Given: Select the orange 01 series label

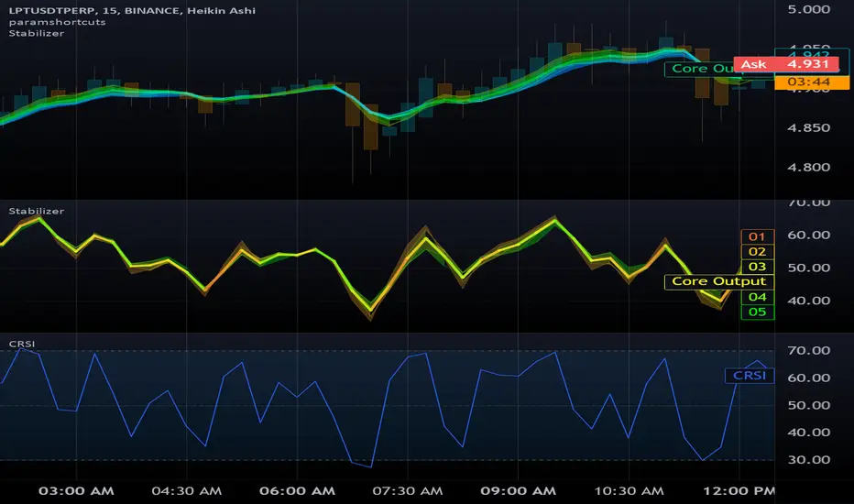Looking at the screenshot, I should pos(757,236).
